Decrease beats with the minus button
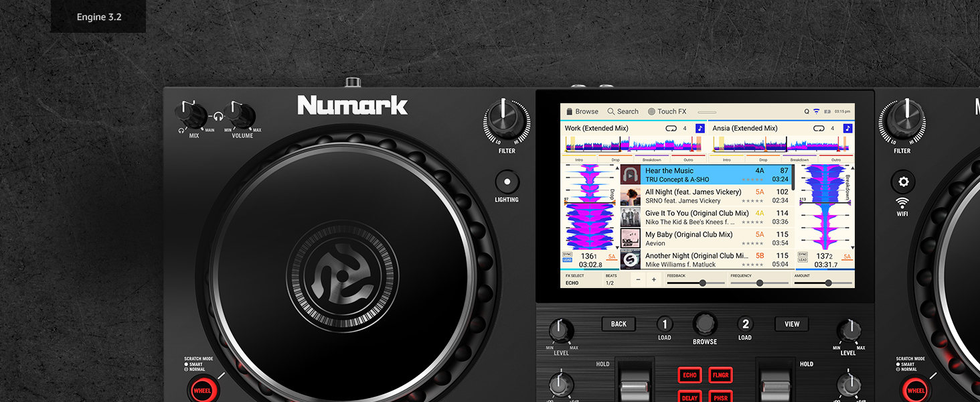This screenshot has height=402, width=980. 638,279
